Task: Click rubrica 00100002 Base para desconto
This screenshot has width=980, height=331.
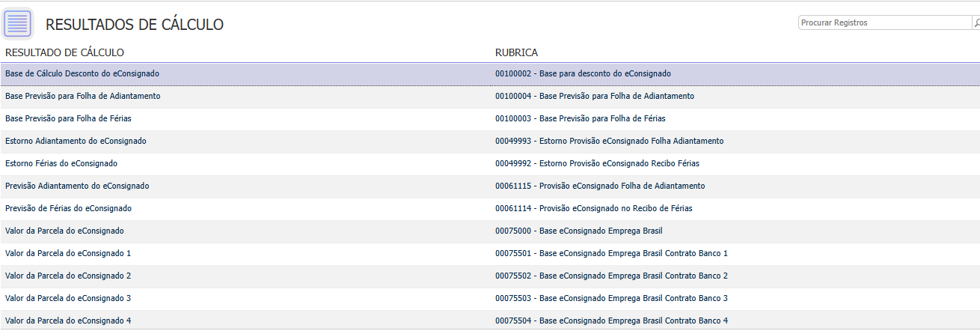Action: coord(583,74)
